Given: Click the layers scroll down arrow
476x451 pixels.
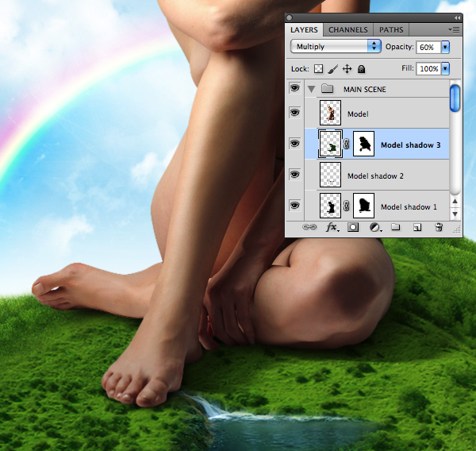Looking at the screenshot, I should click(455, 214).
